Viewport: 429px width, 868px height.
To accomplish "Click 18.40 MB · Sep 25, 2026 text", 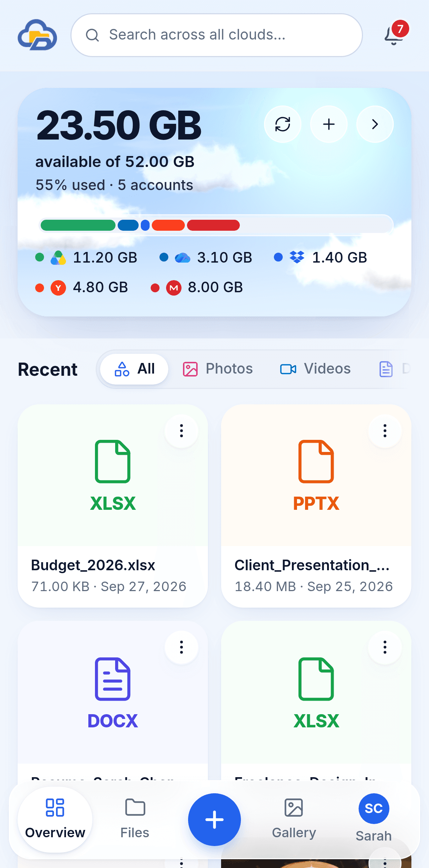I will coord(314,586).
